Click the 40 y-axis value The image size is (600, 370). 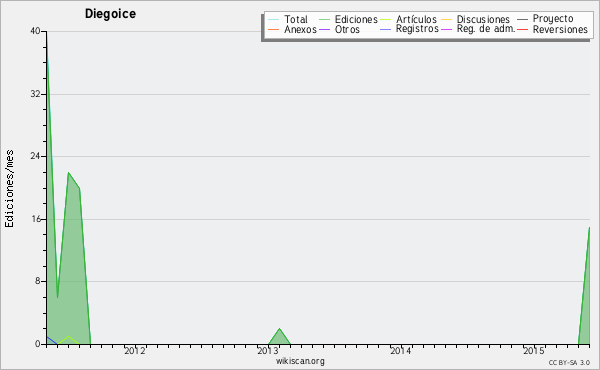pos(36,31)
